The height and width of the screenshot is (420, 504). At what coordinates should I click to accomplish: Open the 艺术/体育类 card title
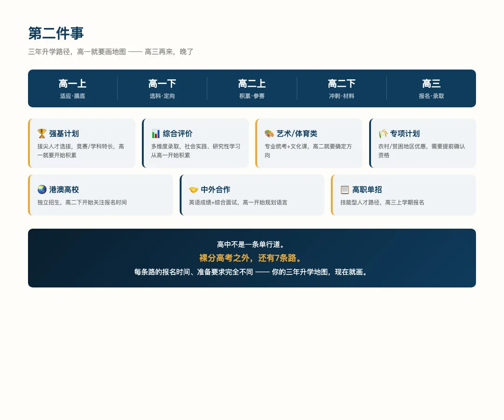tap(297, 133)
